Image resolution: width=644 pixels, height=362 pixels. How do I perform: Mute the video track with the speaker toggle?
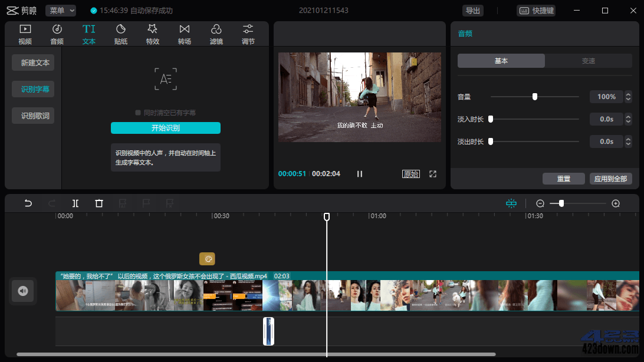pos(23,291)
